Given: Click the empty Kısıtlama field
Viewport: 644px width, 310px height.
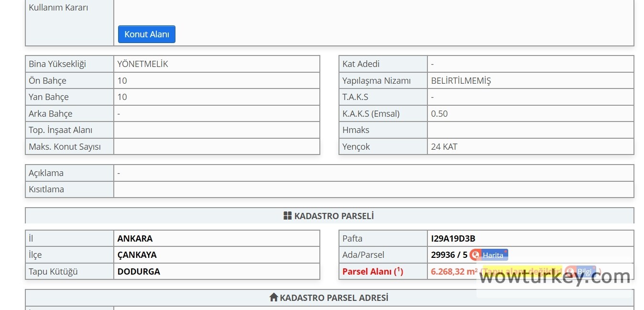Looking at the screenshot, I should (373, 189).
